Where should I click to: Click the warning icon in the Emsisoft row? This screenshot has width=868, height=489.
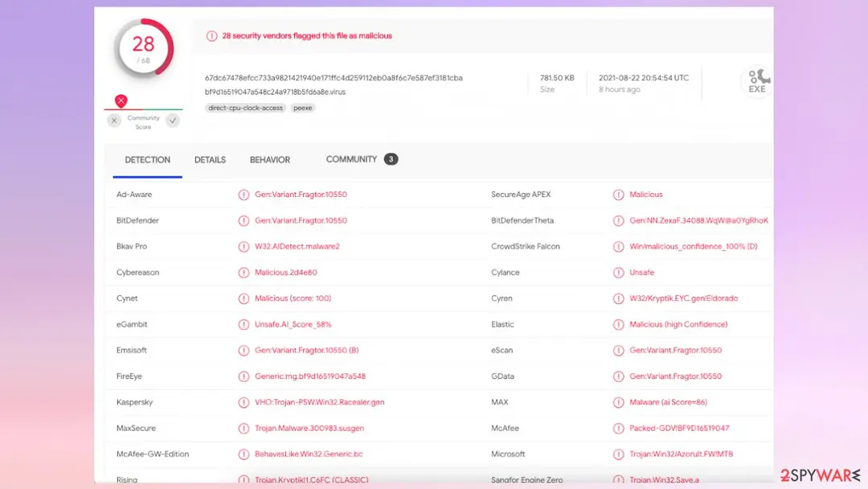[x=244, y=351]
